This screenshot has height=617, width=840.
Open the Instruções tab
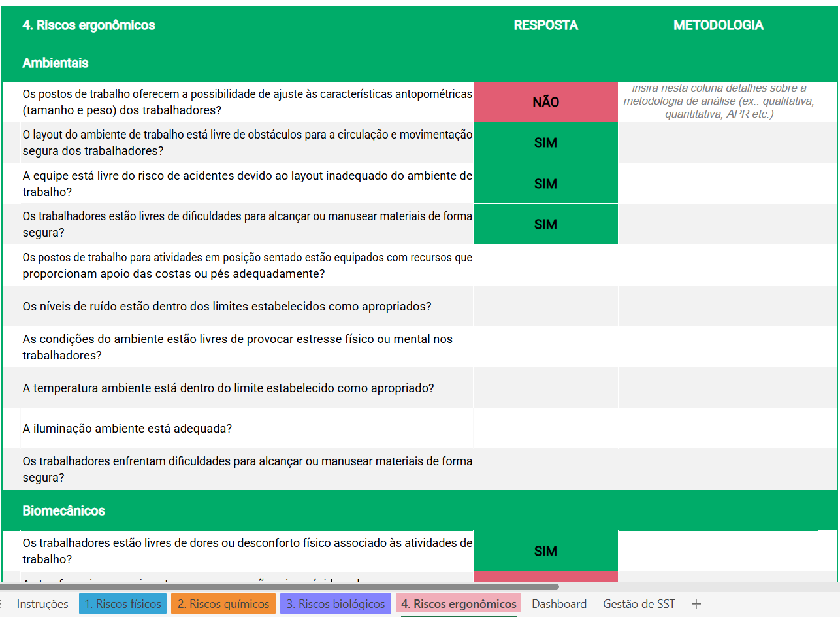tap(42, 603)
